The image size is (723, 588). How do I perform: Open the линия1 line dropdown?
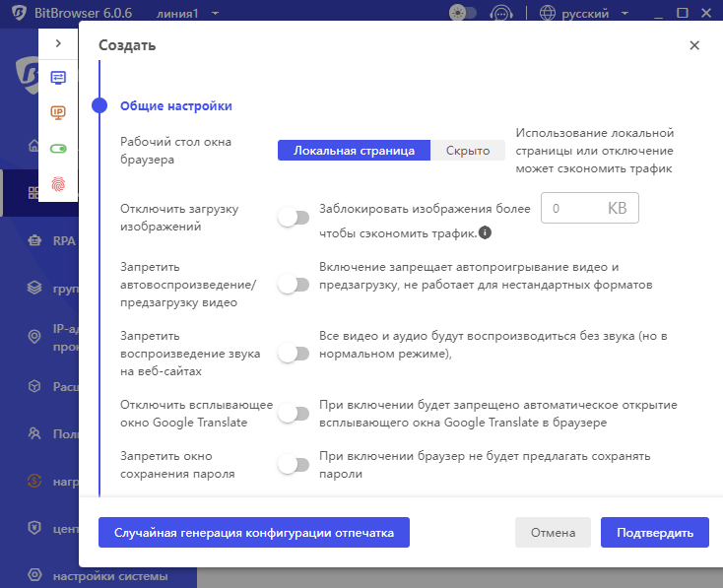(187, 14)
